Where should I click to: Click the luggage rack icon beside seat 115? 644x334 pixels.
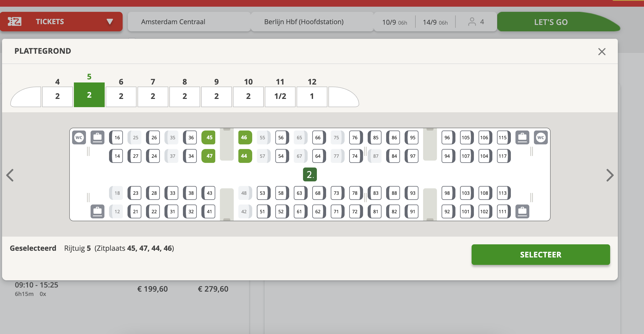pos(522,137)
